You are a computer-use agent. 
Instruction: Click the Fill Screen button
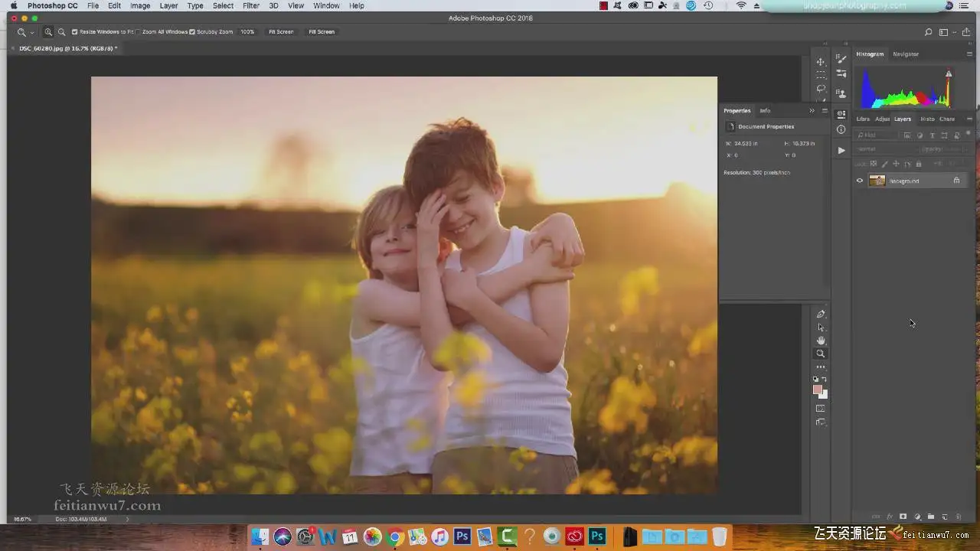(x=322, y=32)
